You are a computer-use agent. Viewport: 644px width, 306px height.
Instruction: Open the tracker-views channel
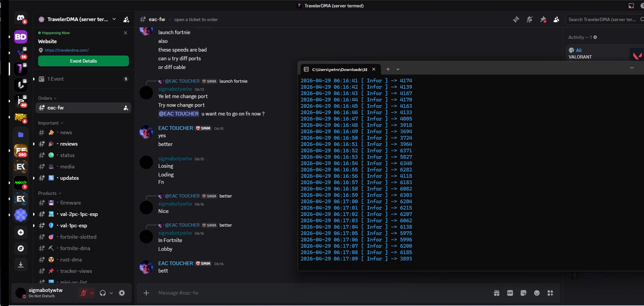83,271
